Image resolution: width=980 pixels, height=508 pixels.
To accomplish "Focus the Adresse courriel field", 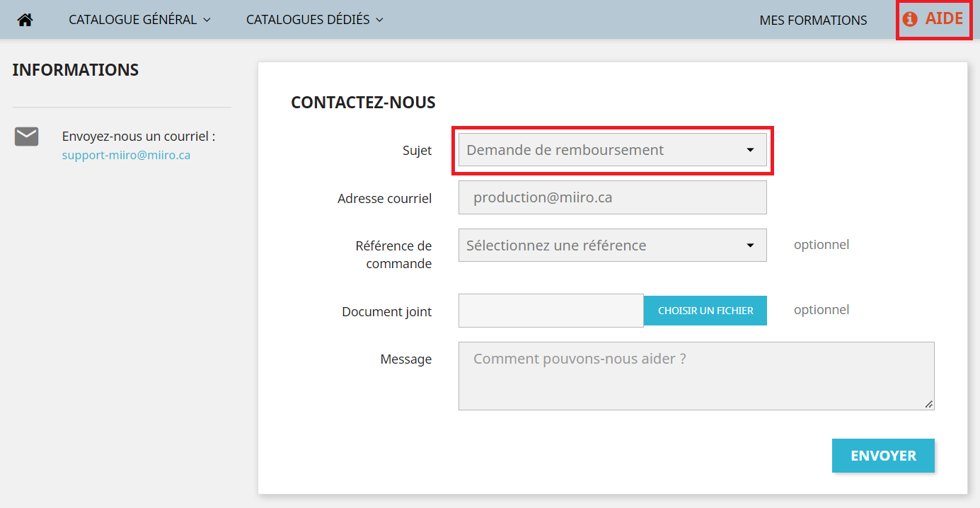I will (613, 197).
